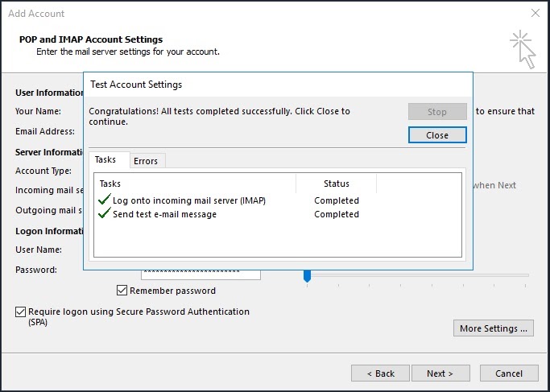Cancel the Add Account wizard
The width and height of the screenshot is (550, 392).
pyautogui.click(x=509, y=373)
